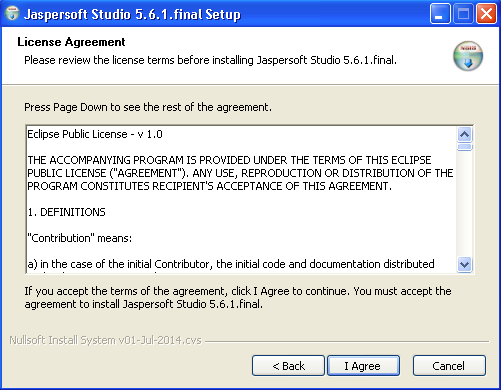Click the license scrollbar down arrow
Viewport: 501px width, 390px height.
tap(465, 264)
